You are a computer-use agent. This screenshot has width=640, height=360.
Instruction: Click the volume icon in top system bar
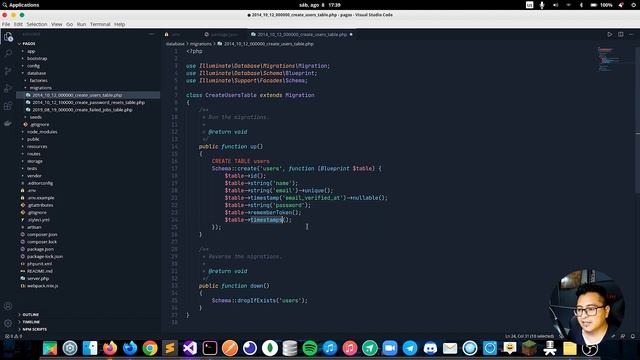pos(555,5)
